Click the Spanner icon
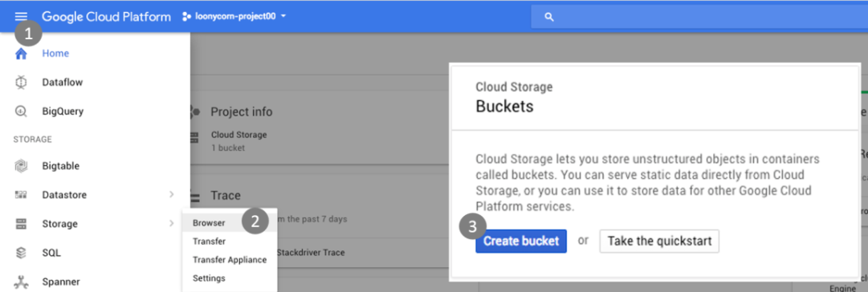Image resolution: width=868 pixels, height=292 pixels. [x=21, y=282]
